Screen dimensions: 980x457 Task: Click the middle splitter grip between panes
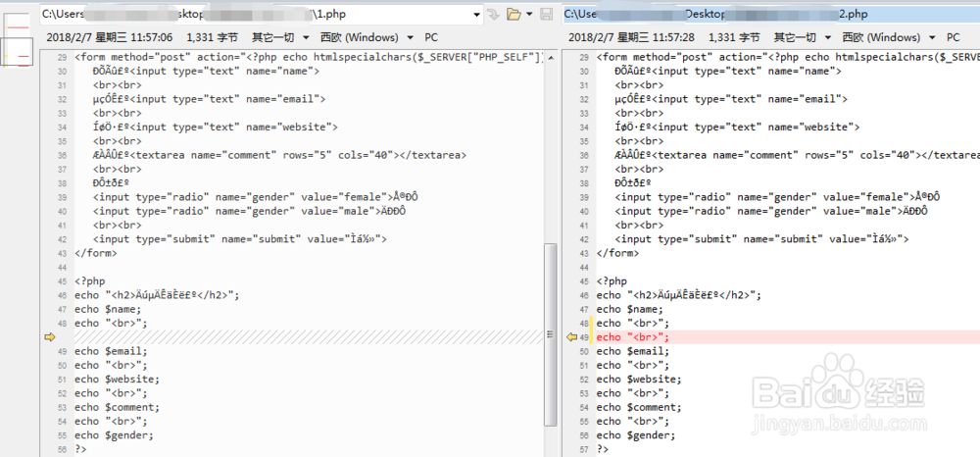click(x=551, y=334)
